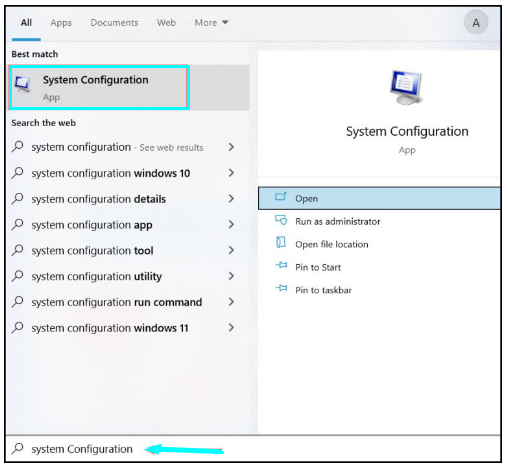Expand arrow for system configuration run command

[x=231, y=302]
